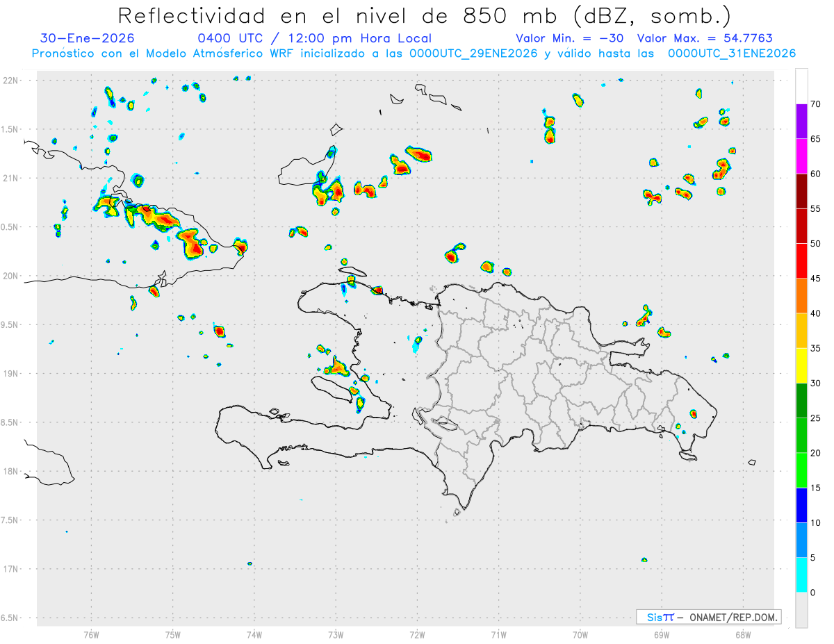Pick the gold 35-40 dBZ color swatch
Image resolution: width=834 pixels, height=644 pixels.
[801, 331]
